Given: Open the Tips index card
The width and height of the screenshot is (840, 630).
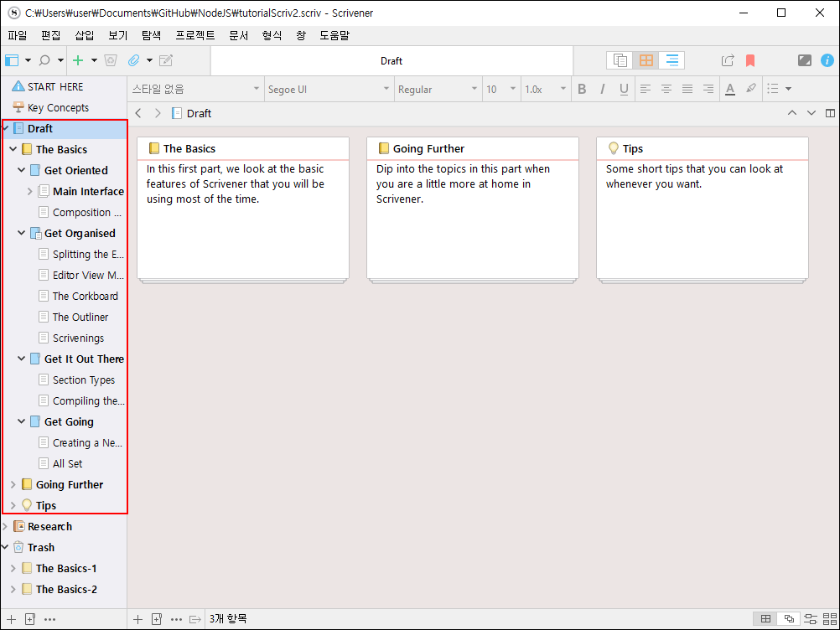Looking at the screenshot, I should point(703,209).
